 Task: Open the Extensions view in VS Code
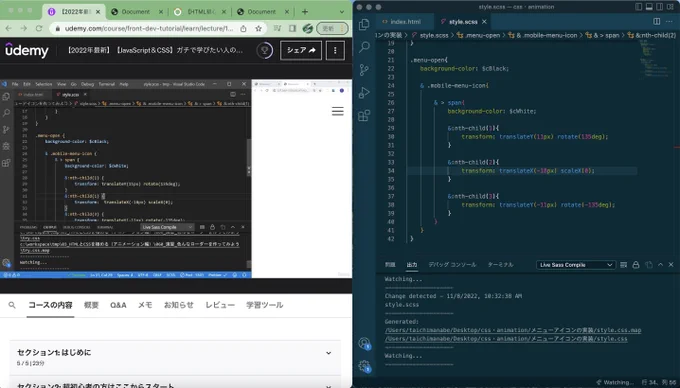pyautogui.click(x=364, y=115)
